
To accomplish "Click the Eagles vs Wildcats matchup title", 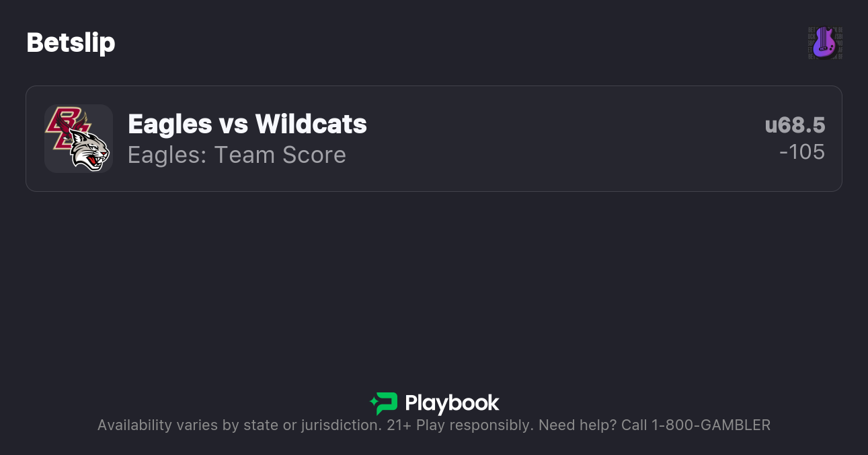I will [x=247, y=125].
